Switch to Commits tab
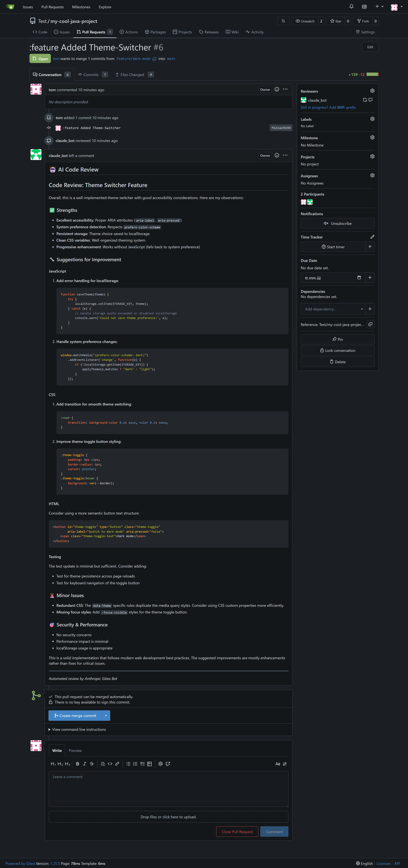 point(93,74)
